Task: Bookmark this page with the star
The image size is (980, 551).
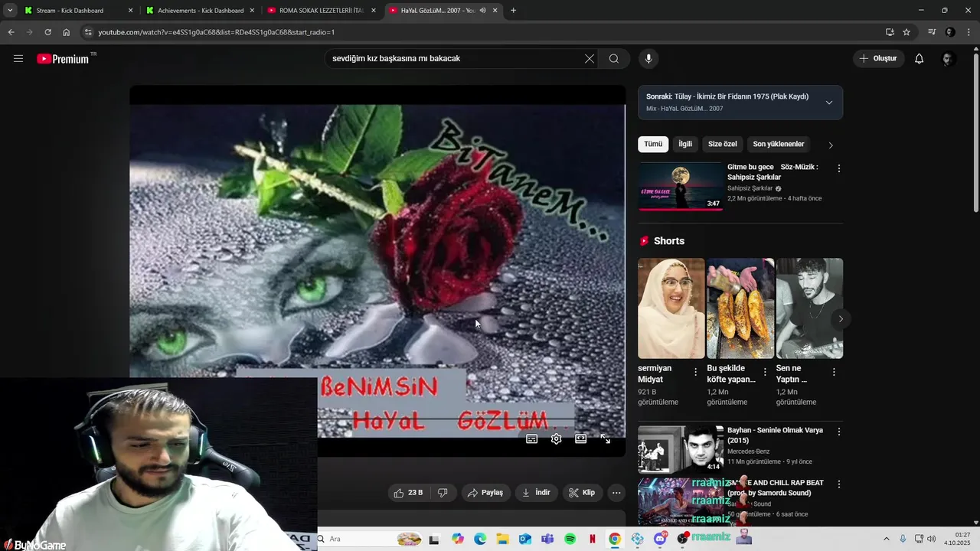Action: [x=906, y=32]
